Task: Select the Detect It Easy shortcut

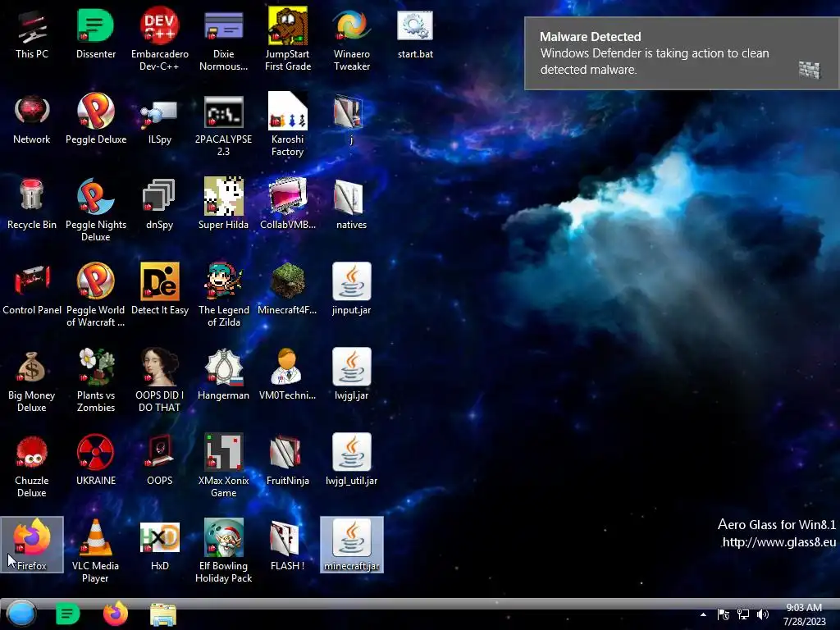Action: point(160,290)
